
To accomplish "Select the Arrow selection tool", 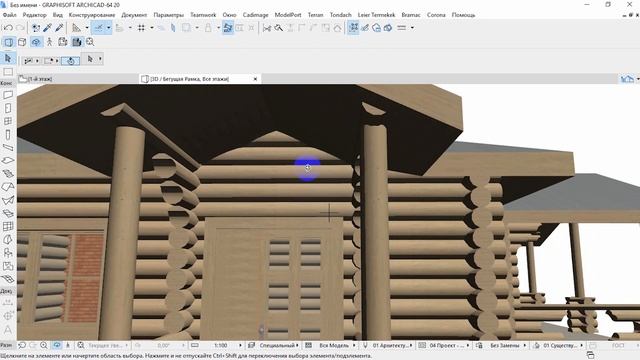I will click(x=8, y=59).
